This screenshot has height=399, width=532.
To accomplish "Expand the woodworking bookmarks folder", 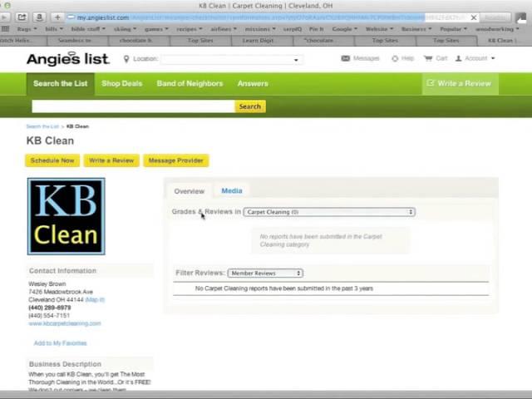I will coord(497,29).
